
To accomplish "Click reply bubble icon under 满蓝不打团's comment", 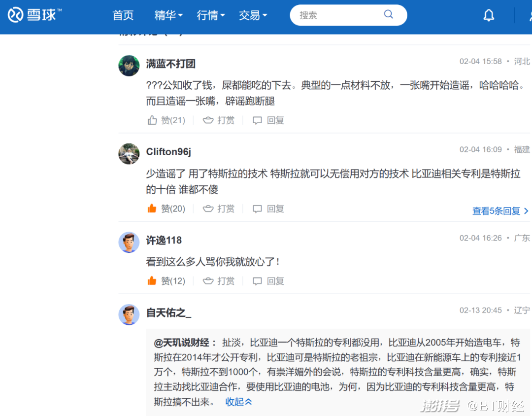I will [257, 120].
